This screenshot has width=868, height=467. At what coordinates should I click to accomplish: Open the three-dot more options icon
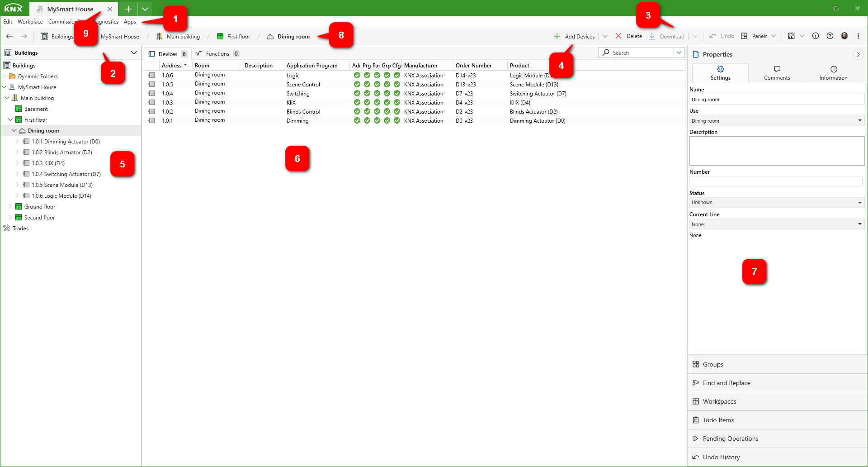point(858,36)
